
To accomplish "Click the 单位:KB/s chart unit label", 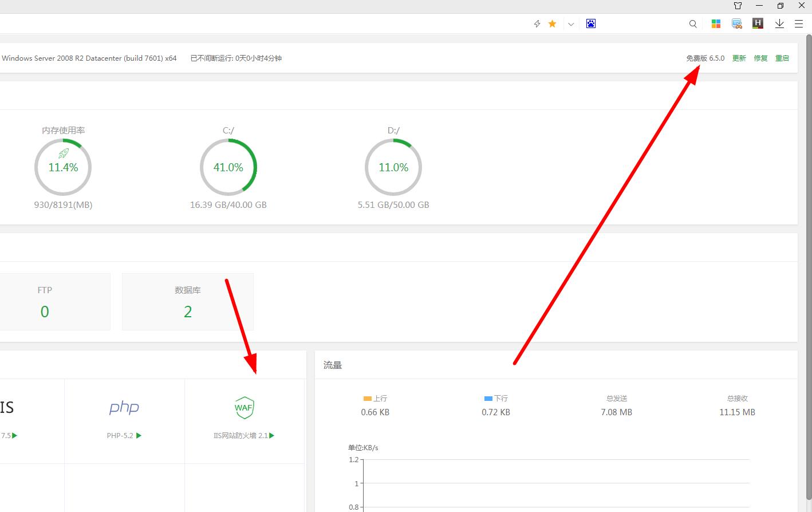I will coord(363,447).
